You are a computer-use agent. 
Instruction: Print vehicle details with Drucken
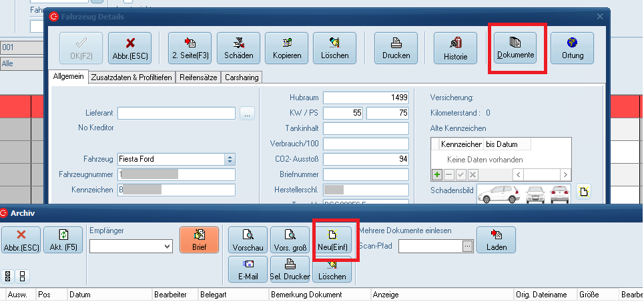click(396, 48)
